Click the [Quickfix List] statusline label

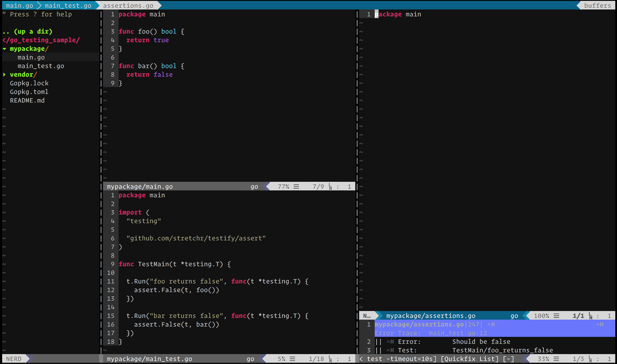[x=470, y=359]
